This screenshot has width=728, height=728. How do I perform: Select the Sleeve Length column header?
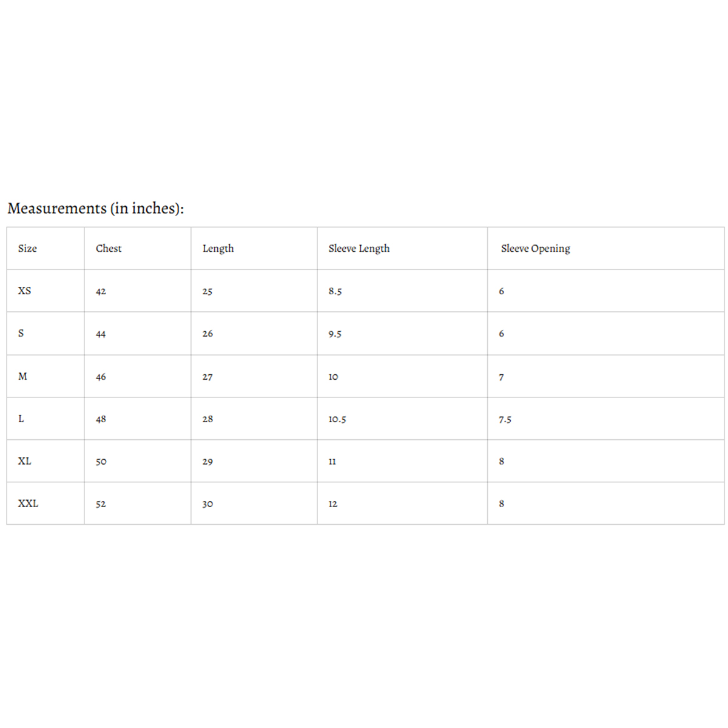click(359, 248)
